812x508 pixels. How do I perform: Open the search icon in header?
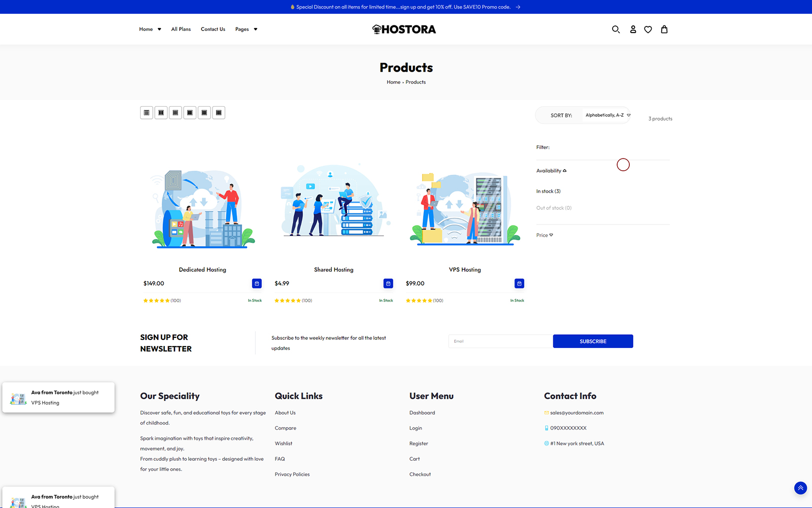(616, 29)
